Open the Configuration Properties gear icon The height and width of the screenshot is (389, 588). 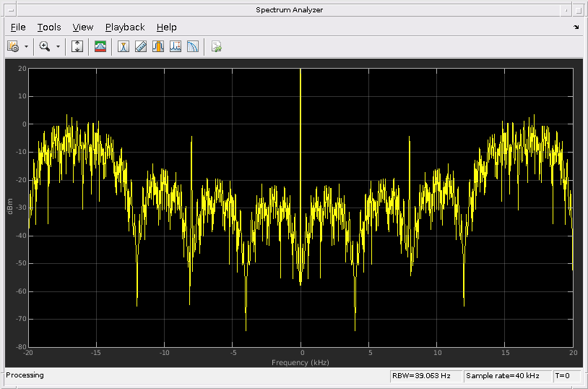pyautogui.click(x=12, y=46)
